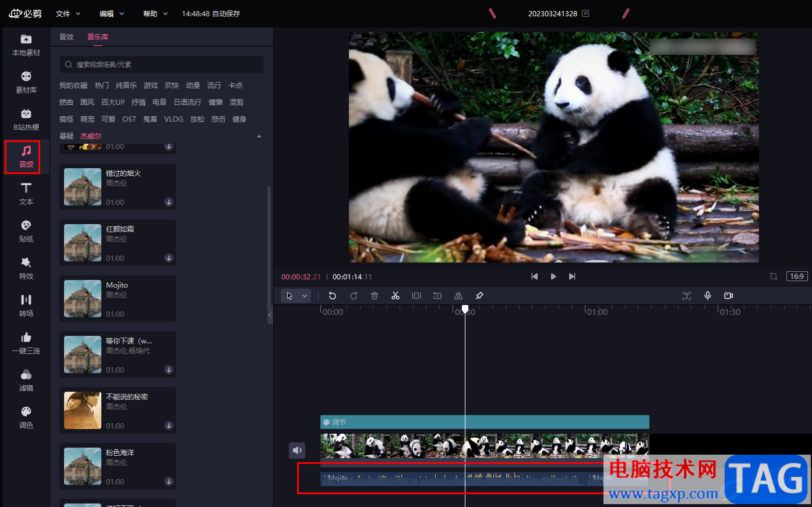
Task: Switch to the 音效 tab
Action: (66, 37)
